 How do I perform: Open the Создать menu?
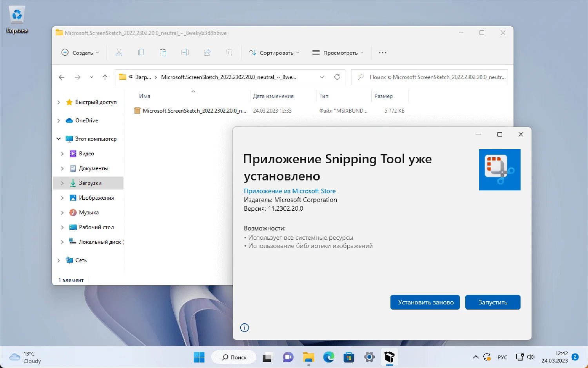[x=80, y=53]
